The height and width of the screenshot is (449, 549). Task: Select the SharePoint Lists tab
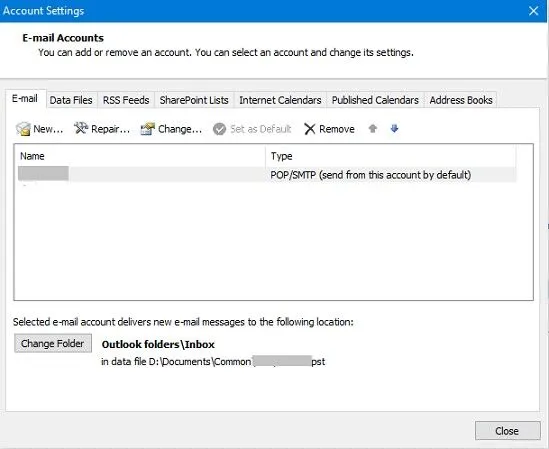(194, 100)
